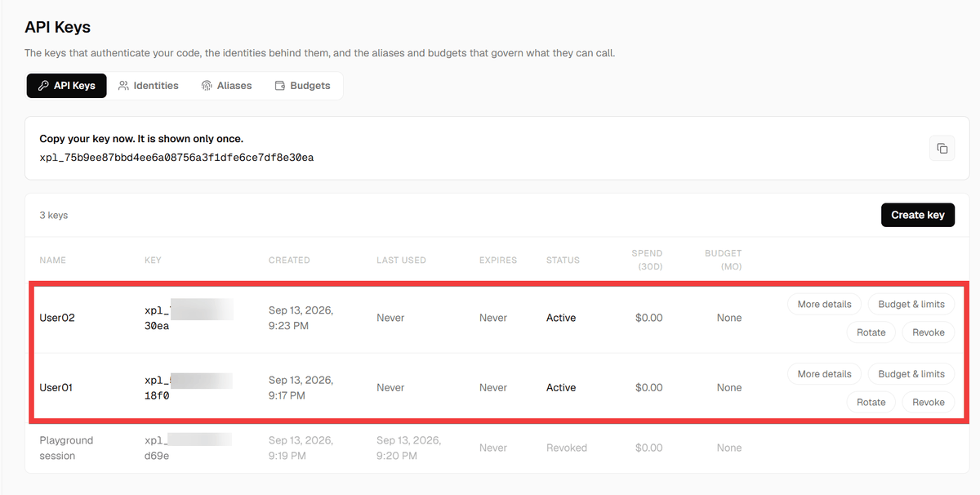
Task: Select the key icon on the API Keys tab
Action: (44, 86)
